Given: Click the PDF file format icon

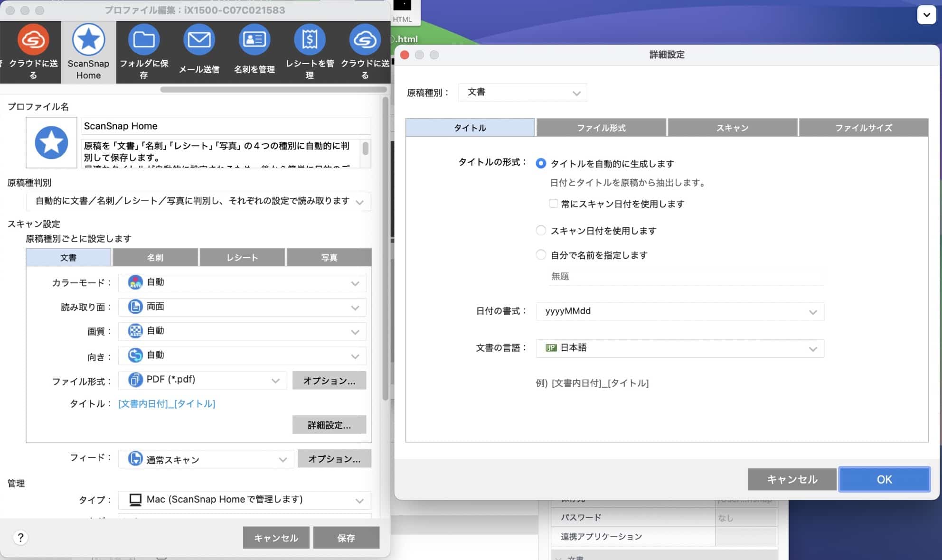Looking at the screenshot, I should pos(135,380).
